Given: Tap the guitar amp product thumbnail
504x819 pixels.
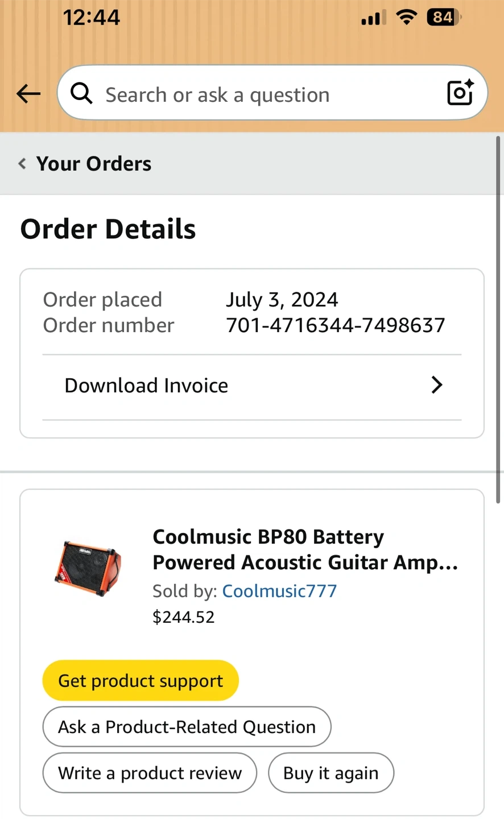Looking at the screenshot, I should (88, 568).
